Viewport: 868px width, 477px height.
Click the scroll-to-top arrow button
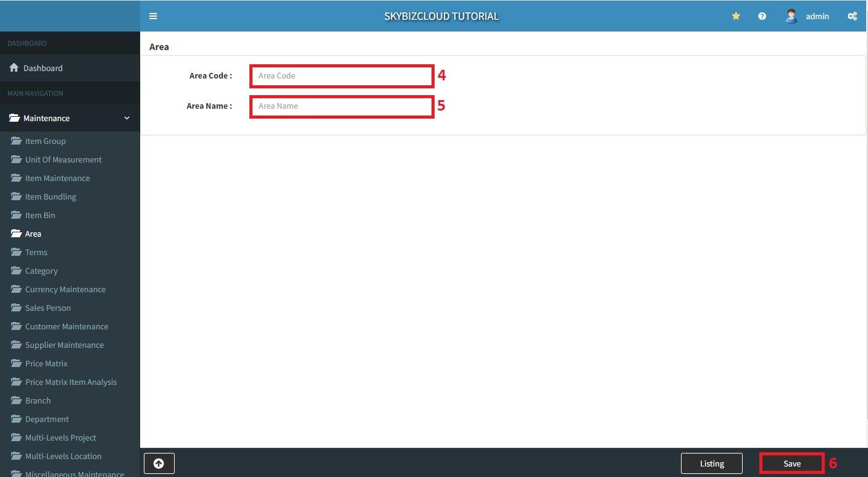tap(159, 463)
